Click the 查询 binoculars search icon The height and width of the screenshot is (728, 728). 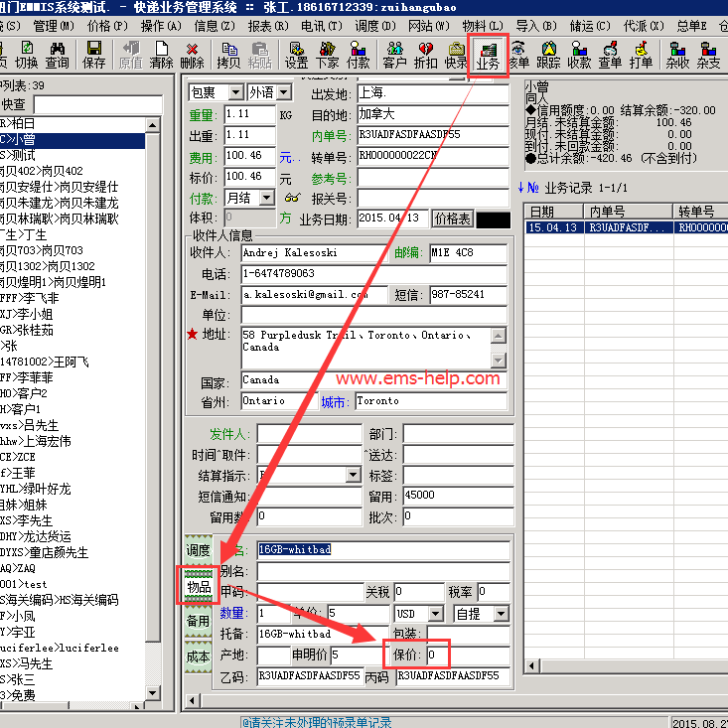coord(57,55)
